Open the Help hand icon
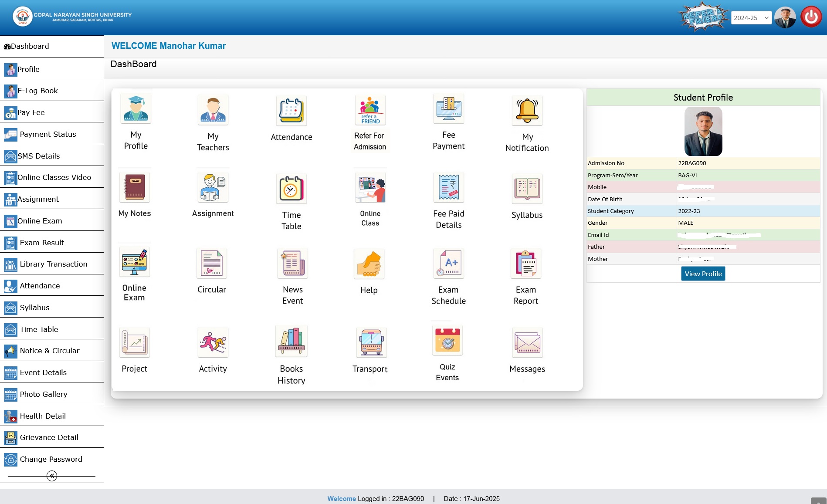 tap(369, 264)
